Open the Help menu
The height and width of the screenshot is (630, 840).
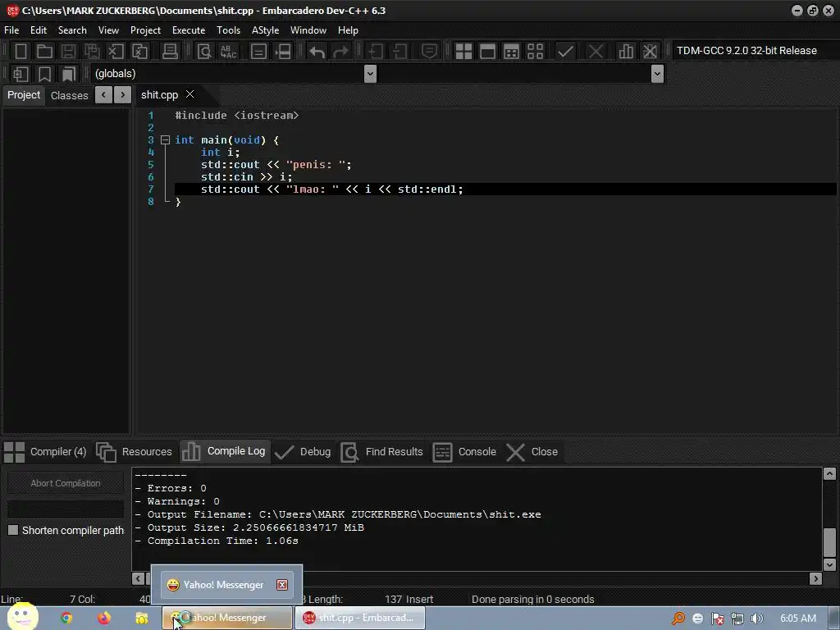pyautogui.click(x=348, y=30)
